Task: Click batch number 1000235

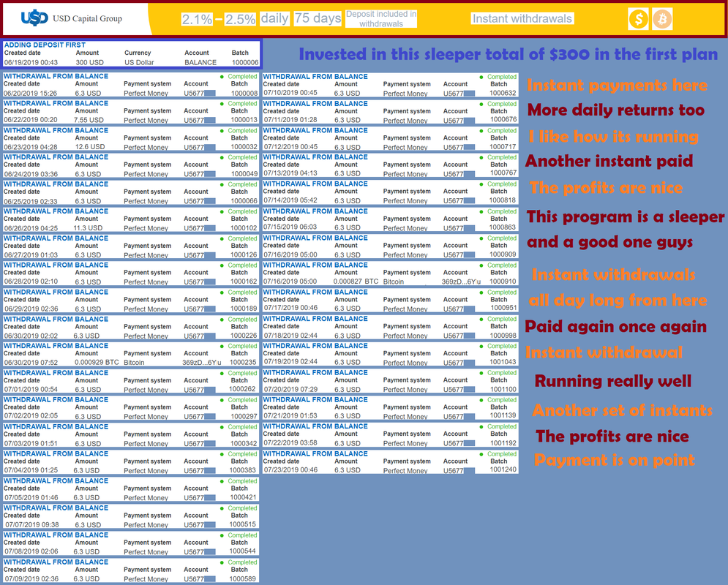Action: (243, 362)
